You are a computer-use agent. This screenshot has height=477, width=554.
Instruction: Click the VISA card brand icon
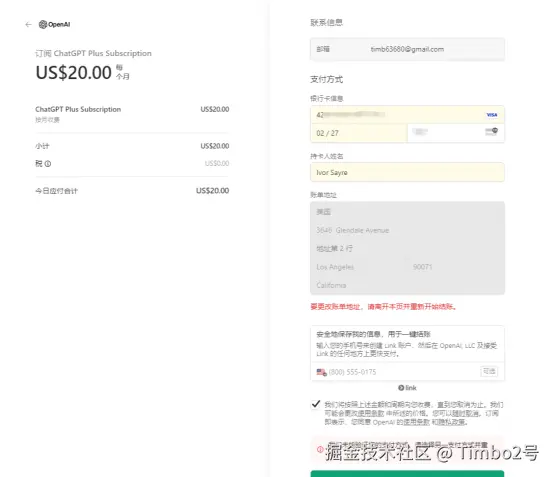(x=491, y=115)
